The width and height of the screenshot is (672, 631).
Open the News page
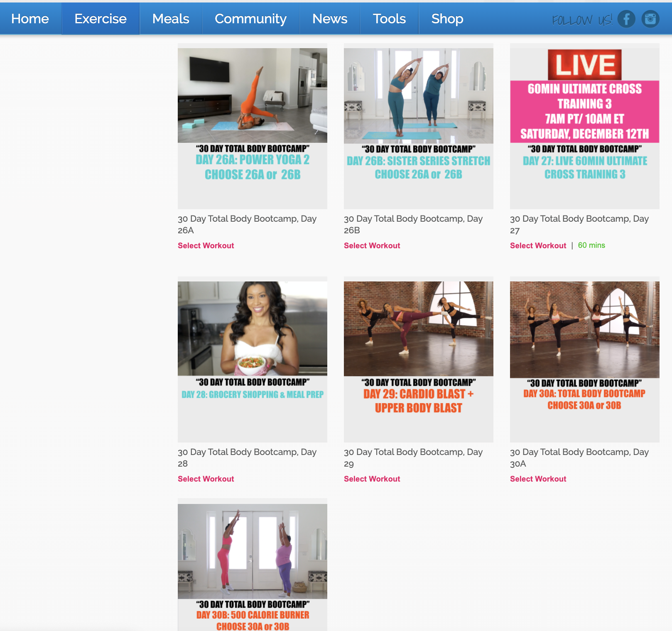pyautogui.click(x=329, y=19)
